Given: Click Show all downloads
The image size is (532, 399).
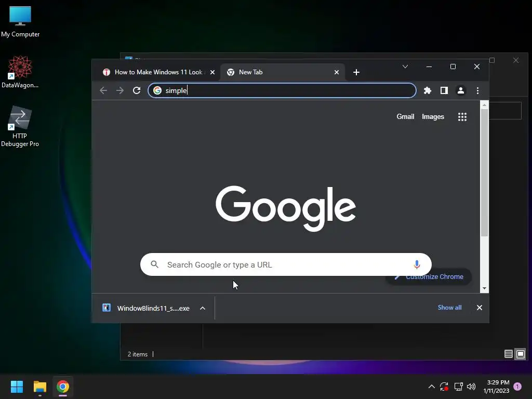Looking at the screenshot, I should 449,308.
